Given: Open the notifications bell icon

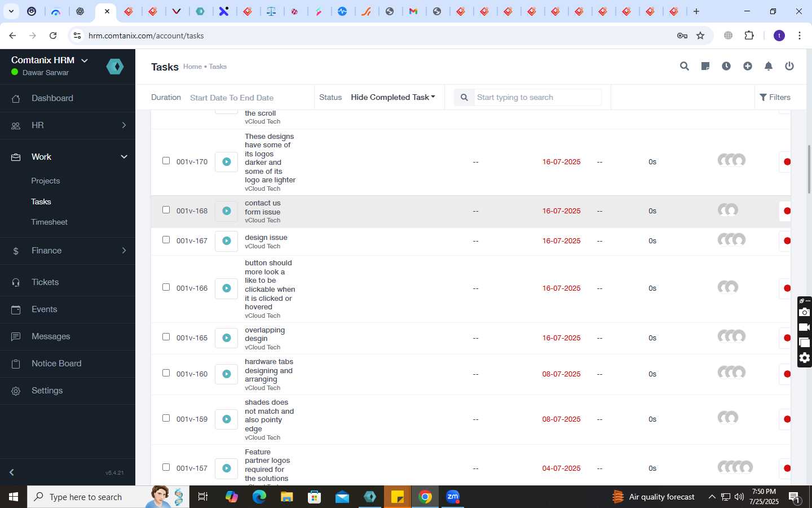Looking at the screenshot, I should [x=769, y=66].
